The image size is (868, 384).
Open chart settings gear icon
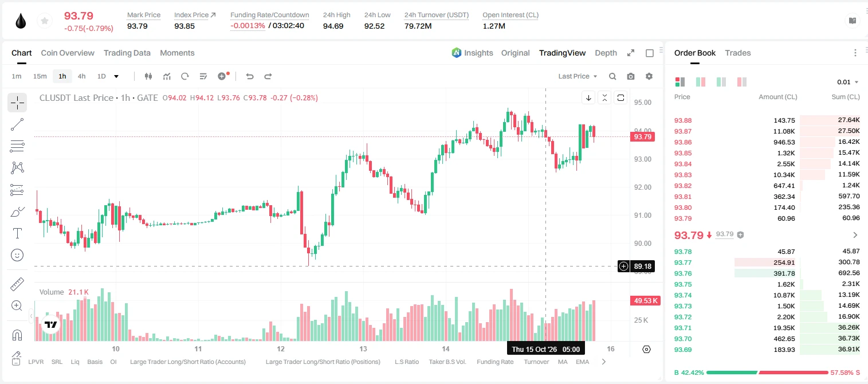(x=649, y=76)
